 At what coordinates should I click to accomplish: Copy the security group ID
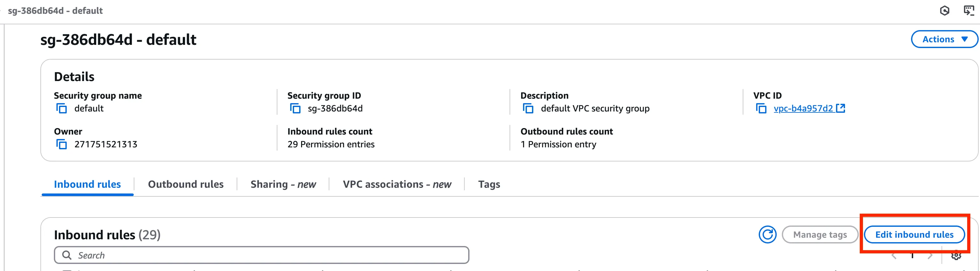coord(295,109)
